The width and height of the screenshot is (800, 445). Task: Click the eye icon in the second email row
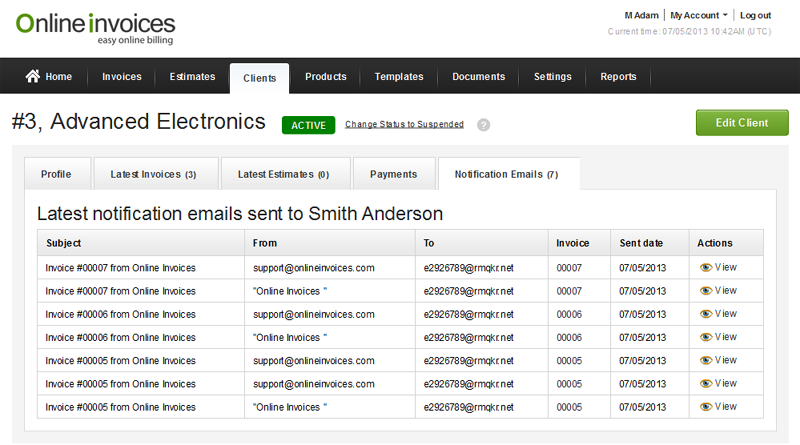(706, 291)
